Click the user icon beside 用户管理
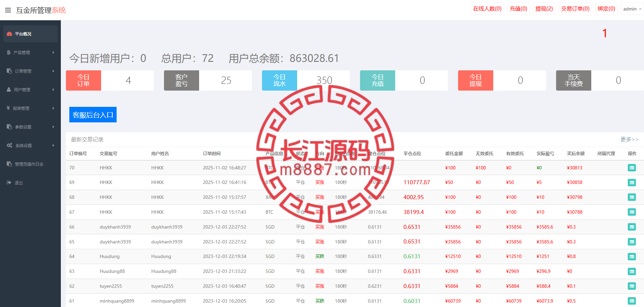Screen dimensions: 644x307 9,90
